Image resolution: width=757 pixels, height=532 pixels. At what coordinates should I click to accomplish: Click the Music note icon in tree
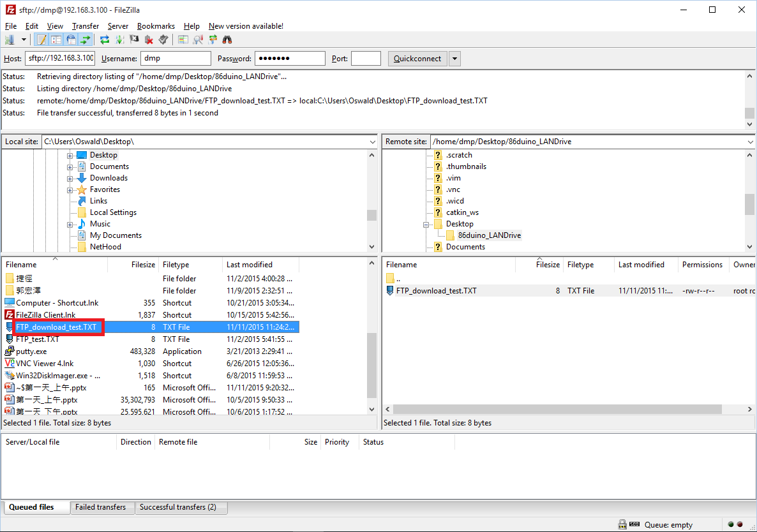tap(82, 224)
